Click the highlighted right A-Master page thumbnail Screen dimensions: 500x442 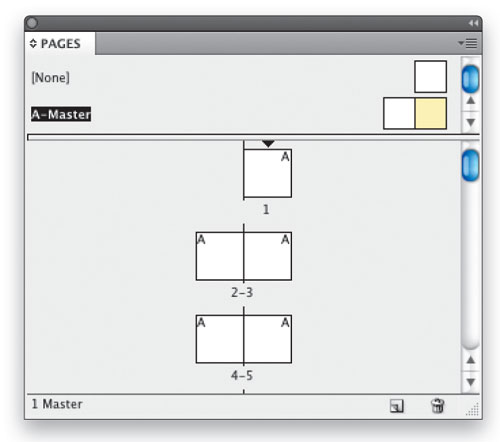[x=431, y=113]
